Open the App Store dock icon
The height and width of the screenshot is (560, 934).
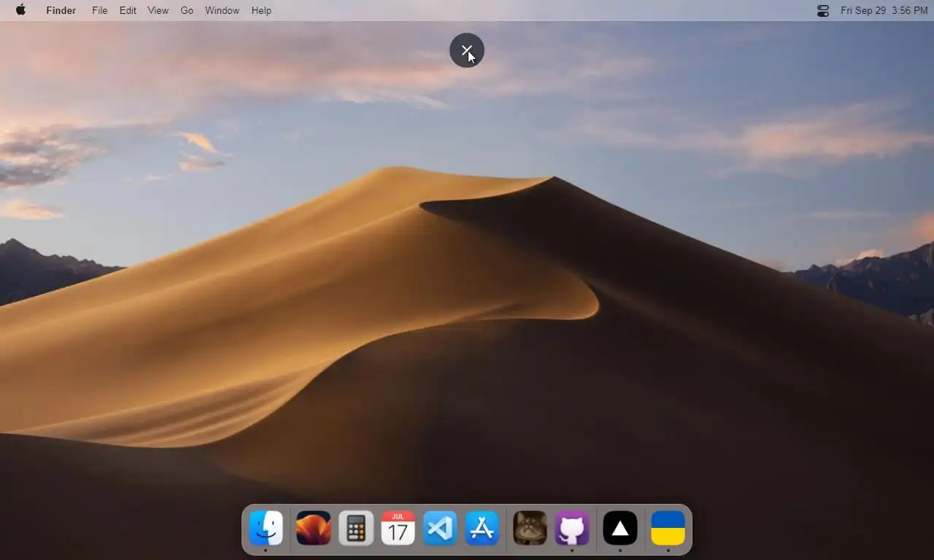pyautogui.click(x=482, y=528)
